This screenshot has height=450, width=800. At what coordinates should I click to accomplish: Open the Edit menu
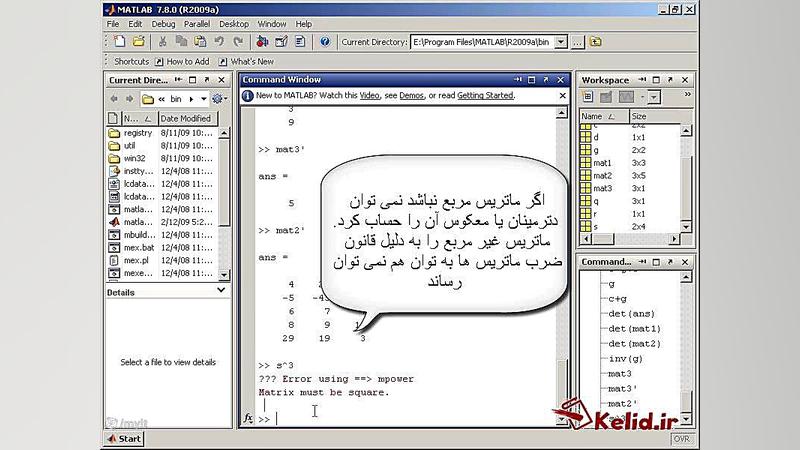pyautogui.click(x=135, y=24)
